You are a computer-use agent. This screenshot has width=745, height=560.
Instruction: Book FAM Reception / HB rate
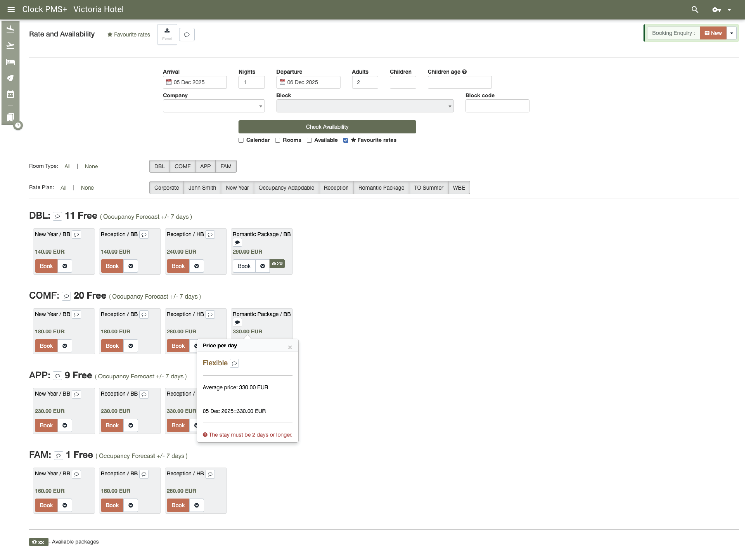pyautogui.click(x=178, y=505)
